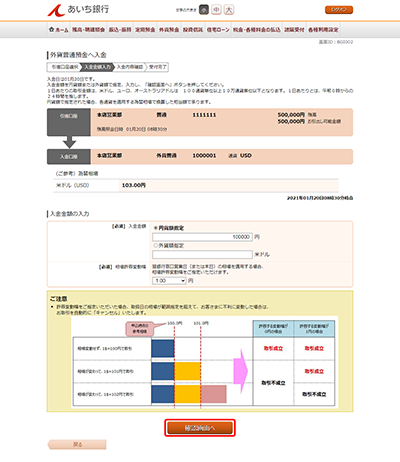The image size is (400, 462).
Task: Open the 振込・振替 menu
Action: coord(120,30)
